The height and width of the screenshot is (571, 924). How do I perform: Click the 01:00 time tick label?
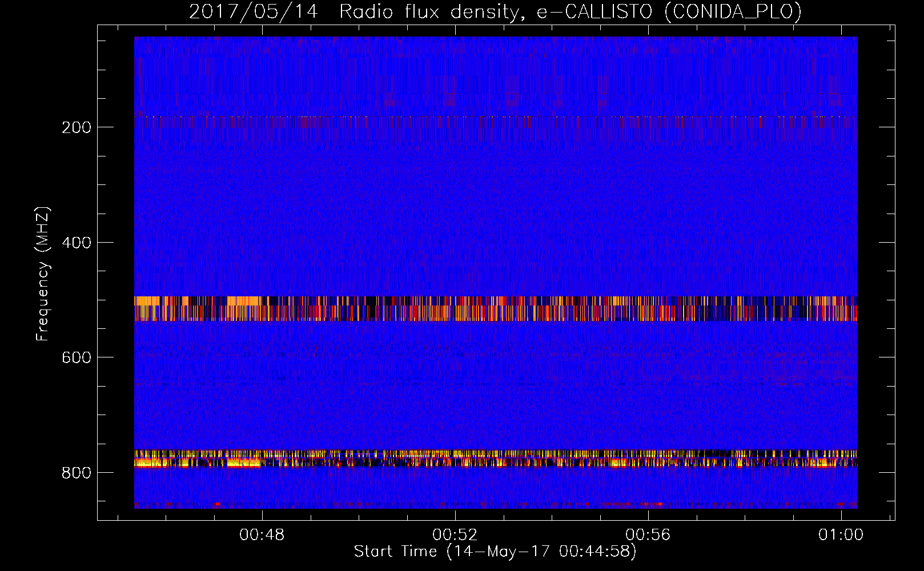(x=841, y=535)
